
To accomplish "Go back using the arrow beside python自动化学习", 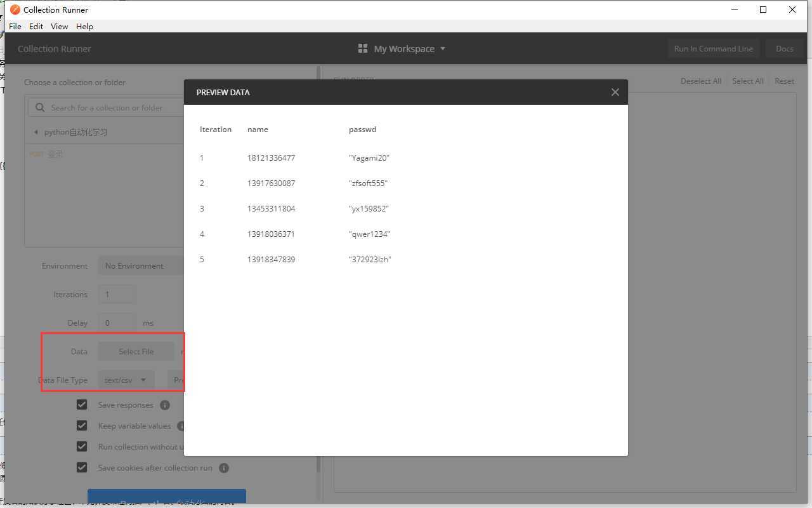I will [36, 132].
